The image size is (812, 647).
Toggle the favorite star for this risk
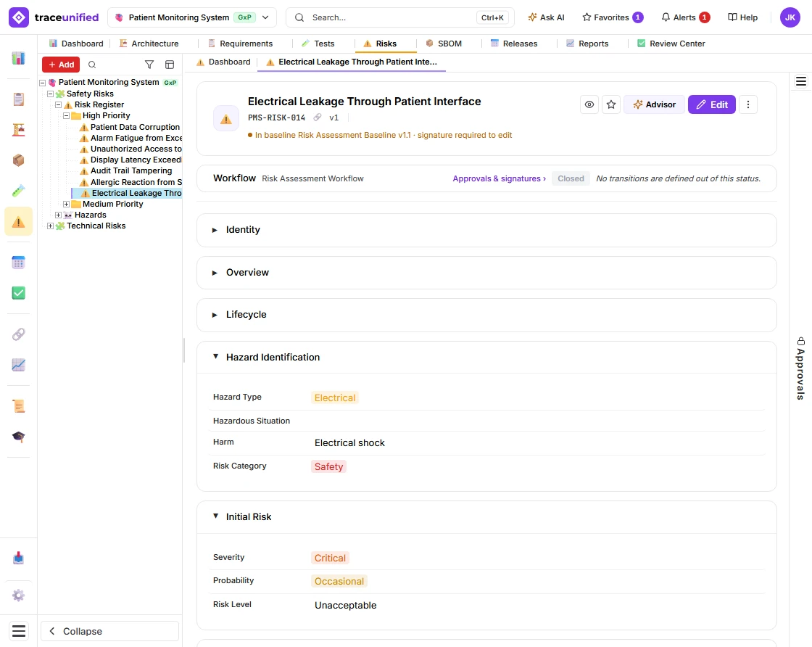pos(611,104)
